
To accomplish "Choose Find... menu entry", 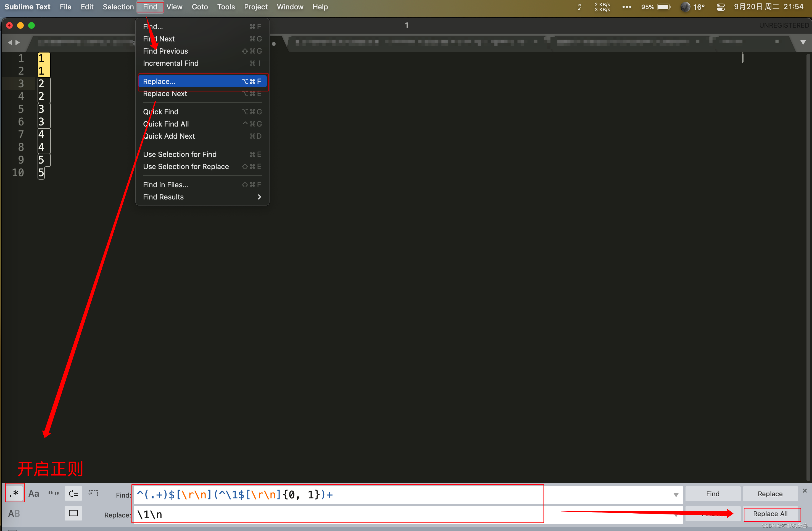I will pos(202,27).
